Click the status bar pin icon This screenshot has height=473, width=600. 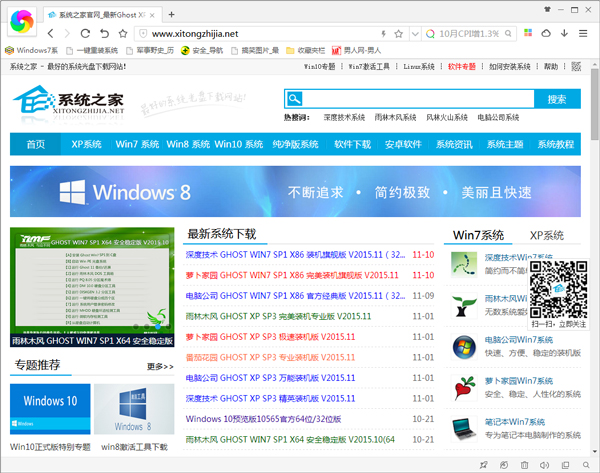(x=484, y=465)
